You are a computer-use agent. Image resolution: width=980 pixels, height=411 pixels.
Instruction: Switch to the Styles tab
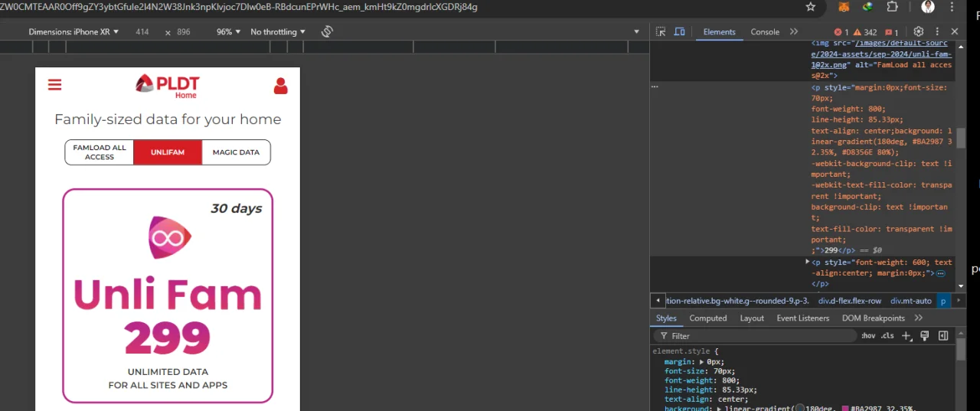click(x=666, y=318)
